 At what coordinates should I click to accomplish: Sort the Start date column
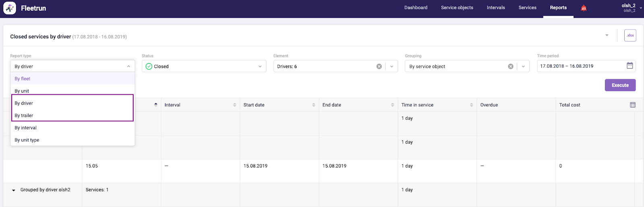[x=314, y=105]
